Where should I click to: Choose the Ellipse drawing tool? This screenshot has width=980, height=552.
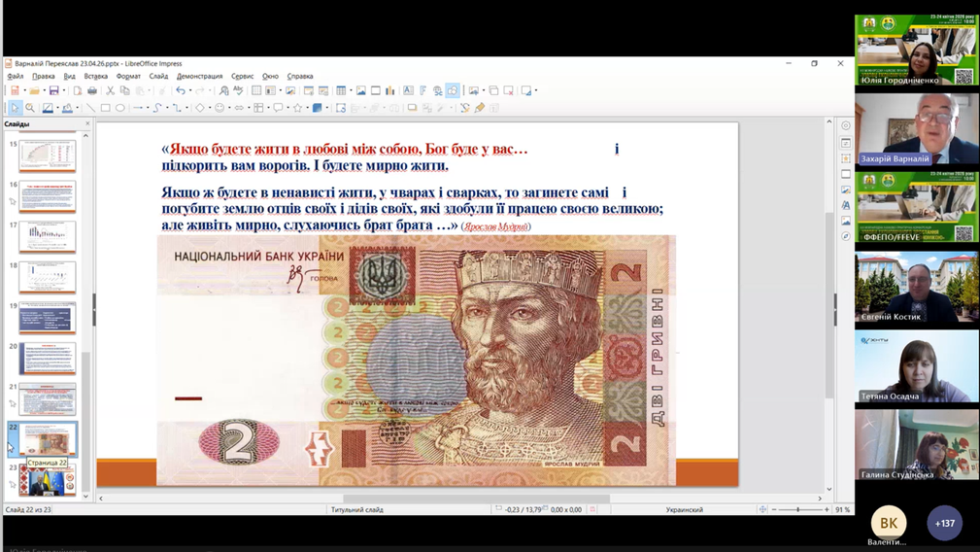(120, 108)
